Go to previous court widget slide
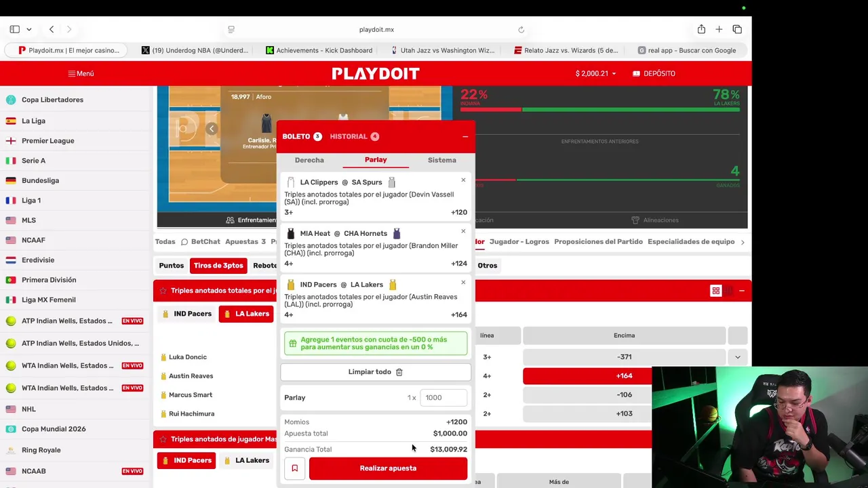Image resolution: width=868 pixels, height=488 pixels. coord(212,129)
